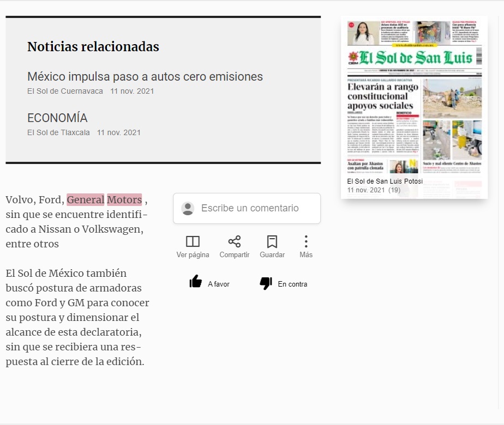Open México impulsa paso a autos cero emisiones
The width and height of the screenshot is (504, 425).
click(x=145, y=76)
